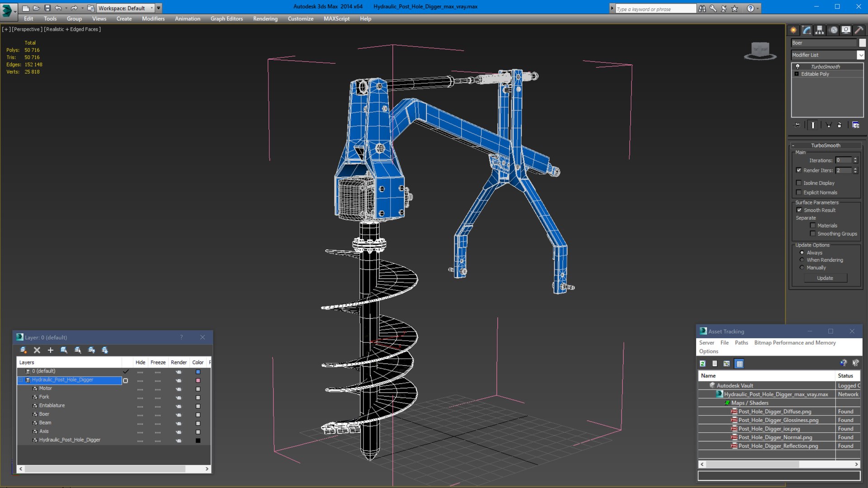Enable Separate by Smoothing Groups checkbox
Viewport: 868px width, 488px height.
(x=812, y=234)
